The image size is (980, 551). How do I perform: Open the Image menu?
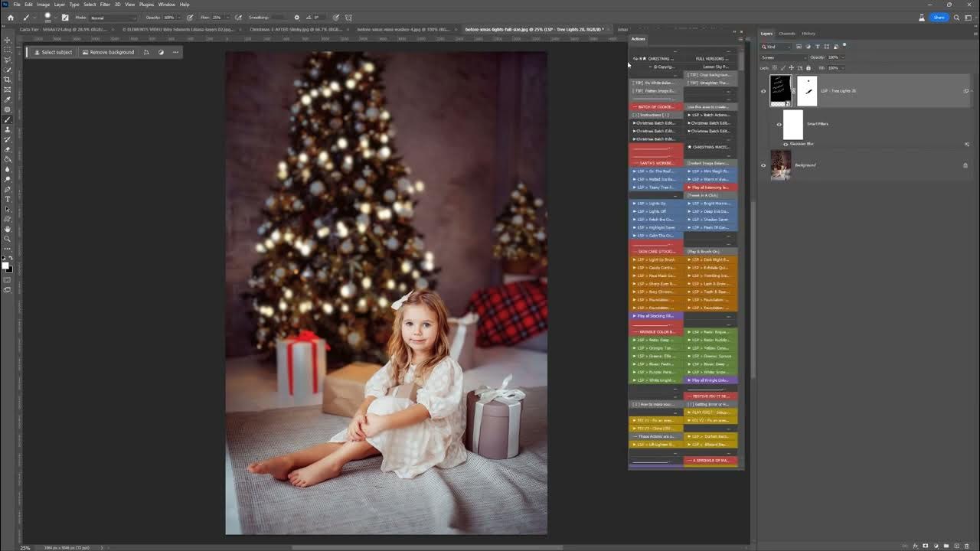coord(44,5)
